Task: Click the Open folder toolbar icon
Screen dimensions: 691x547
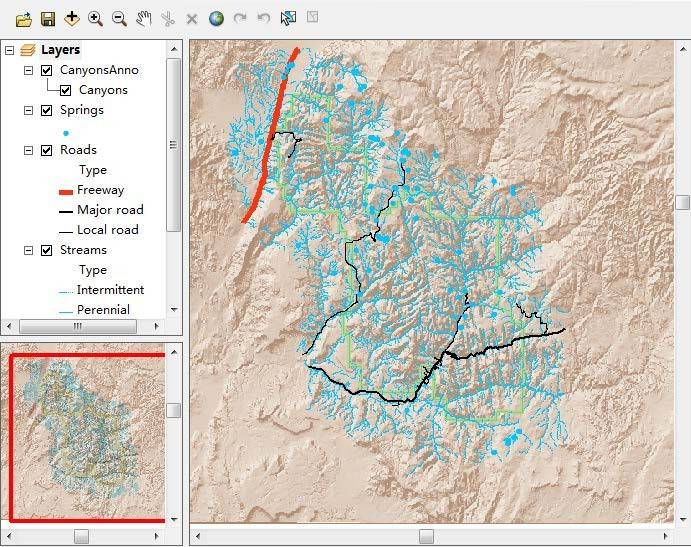Action: tap(24, 19)
